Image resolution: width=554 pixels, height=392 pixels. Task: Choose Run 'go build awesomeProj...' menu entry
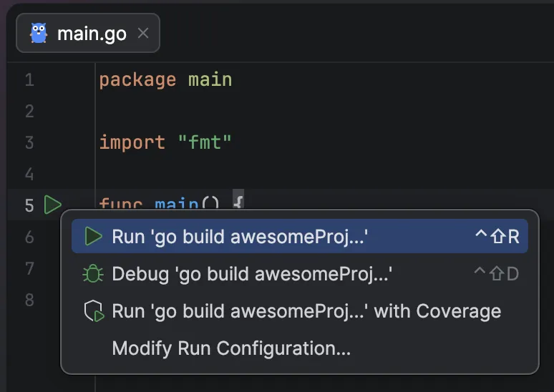pos(240,237)
